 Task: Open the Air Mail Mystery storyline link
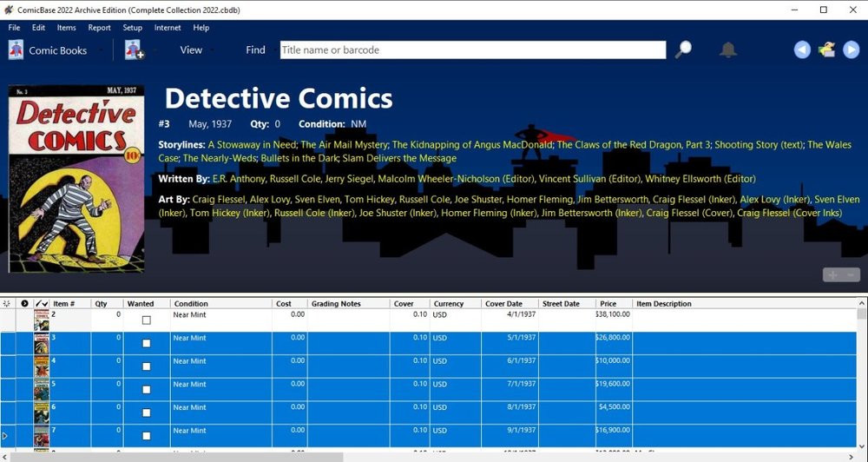coord(343,144)
